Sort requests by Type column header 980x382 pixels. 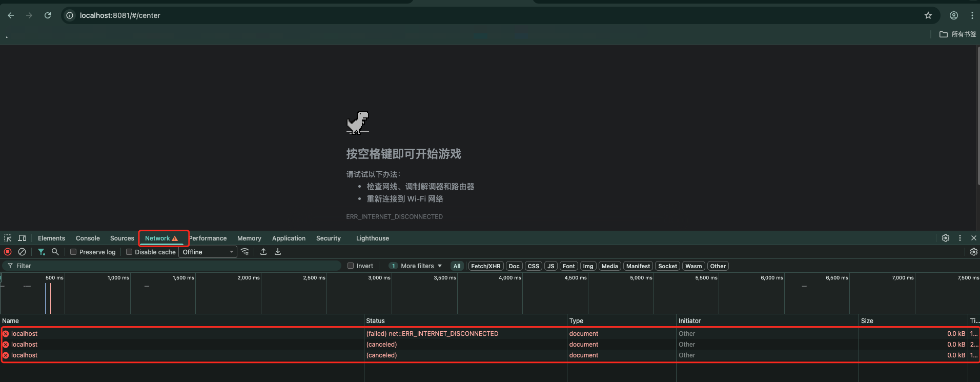[x=622, y=320]
